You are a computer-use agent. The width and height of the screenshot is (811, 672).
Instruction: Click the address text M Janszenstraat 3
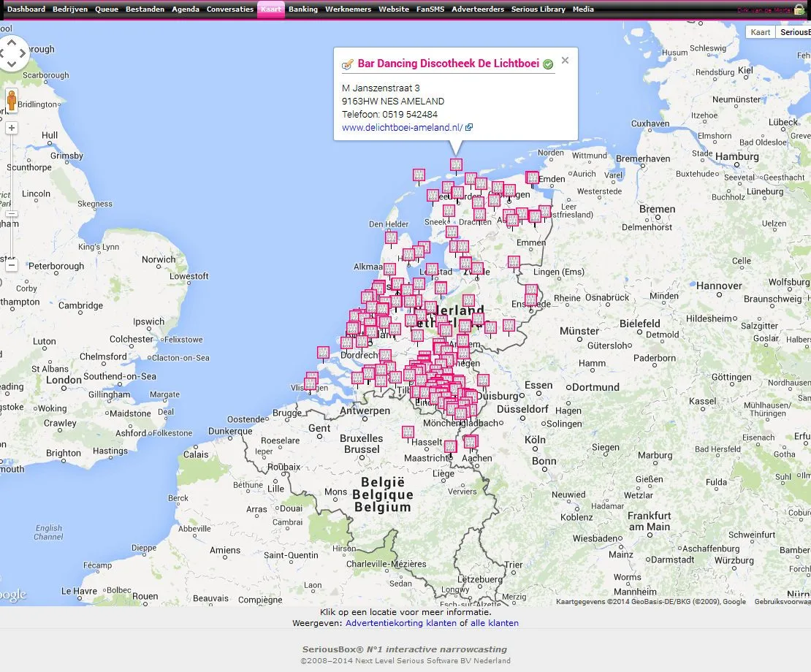381,88
